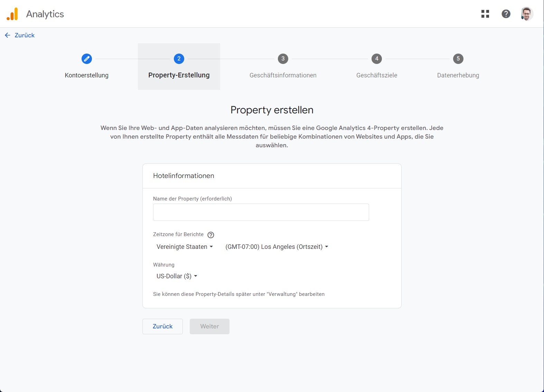Click the Analytics title text in header
Screen dimensions: 544x392
pos(45,14)
